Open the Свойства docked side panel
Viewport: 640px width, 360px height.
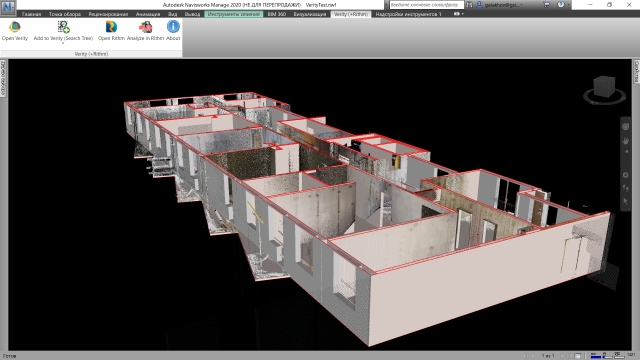[636, 71]
